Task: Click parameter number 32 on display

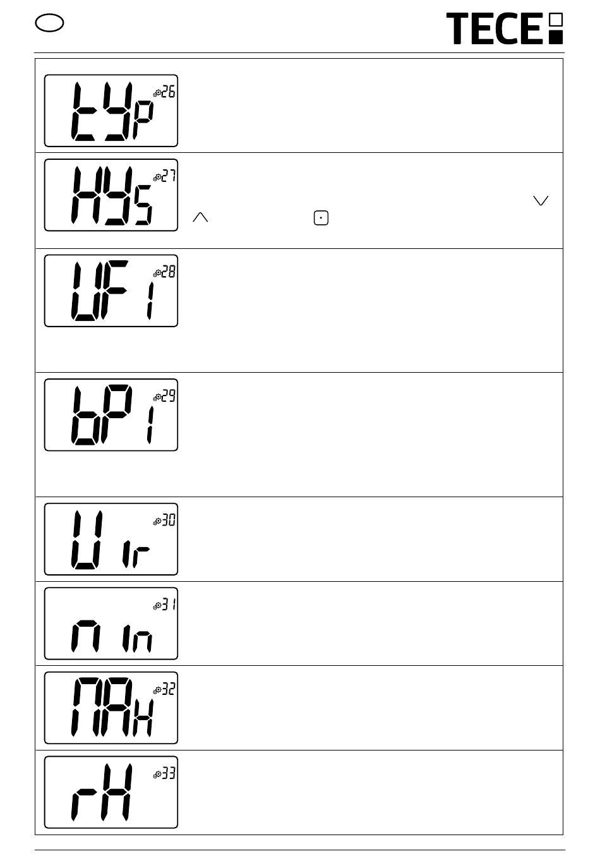Action: click(169, 689)
